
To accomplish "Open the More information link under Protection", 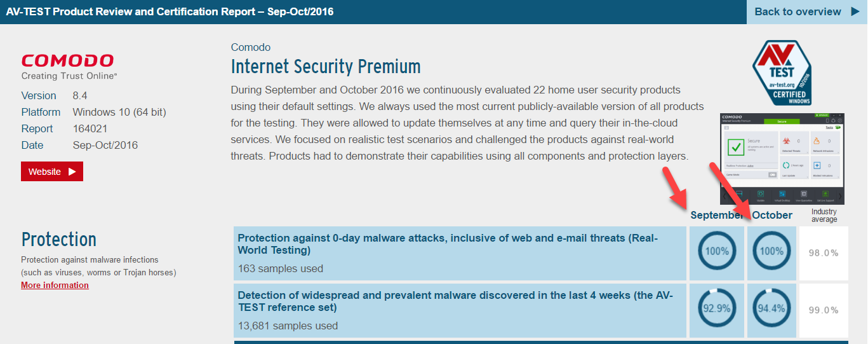I will [55, 286].
